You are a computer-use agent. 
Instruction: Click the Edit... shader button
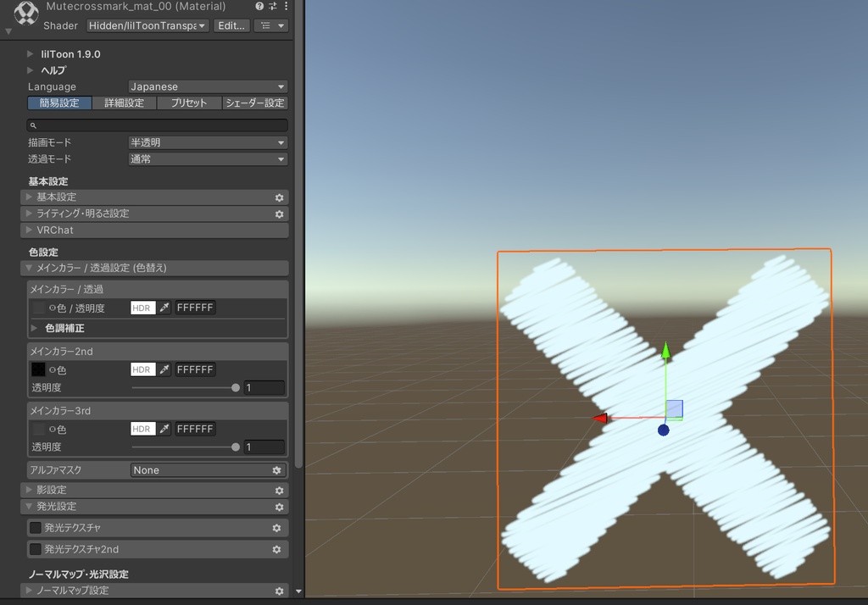[231, 25]
